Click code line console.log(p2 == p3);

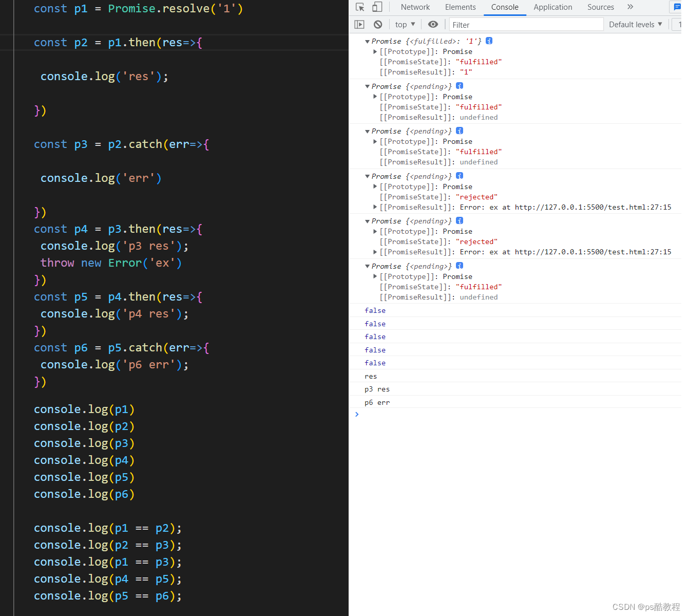108,545
